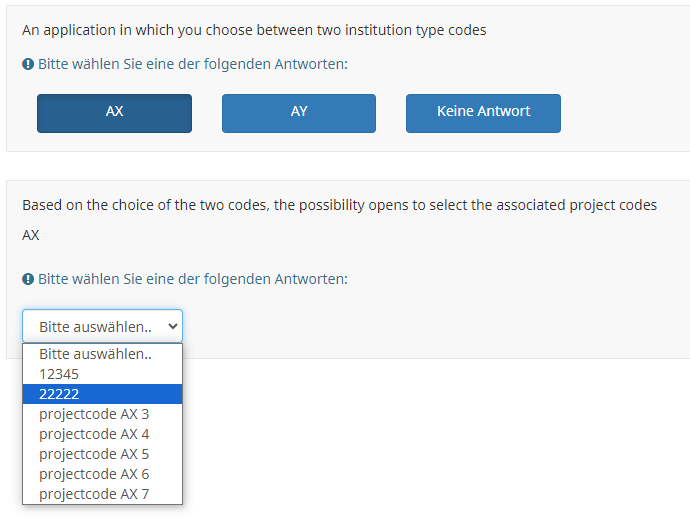690x522 pixels.
Task: Click the info icon in second question
Action: click(x=28, y=279)
